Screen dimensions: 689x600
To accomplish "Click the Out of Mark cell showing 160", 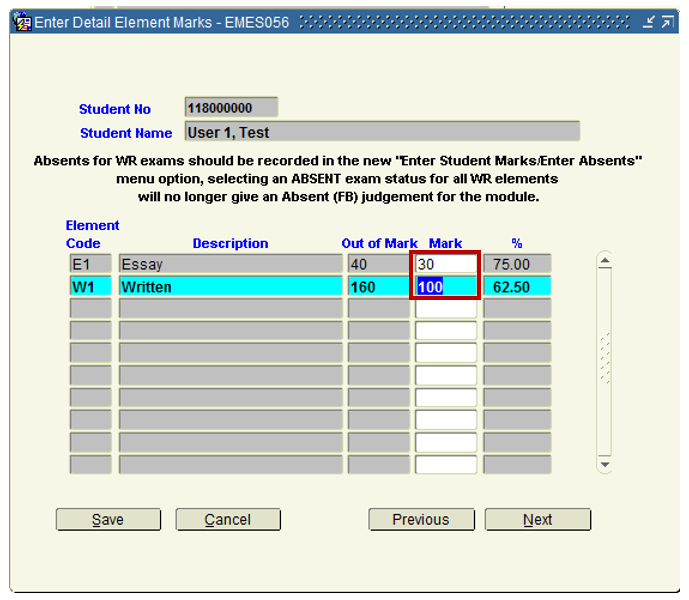I will (378, 287).
